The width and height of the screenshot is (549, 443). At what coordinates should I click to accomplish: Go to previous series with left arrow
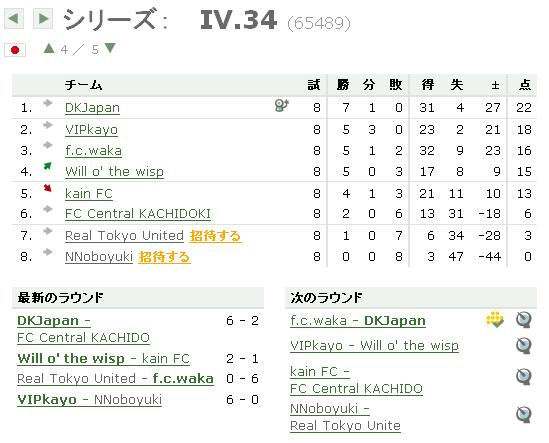tap(14, 18)
